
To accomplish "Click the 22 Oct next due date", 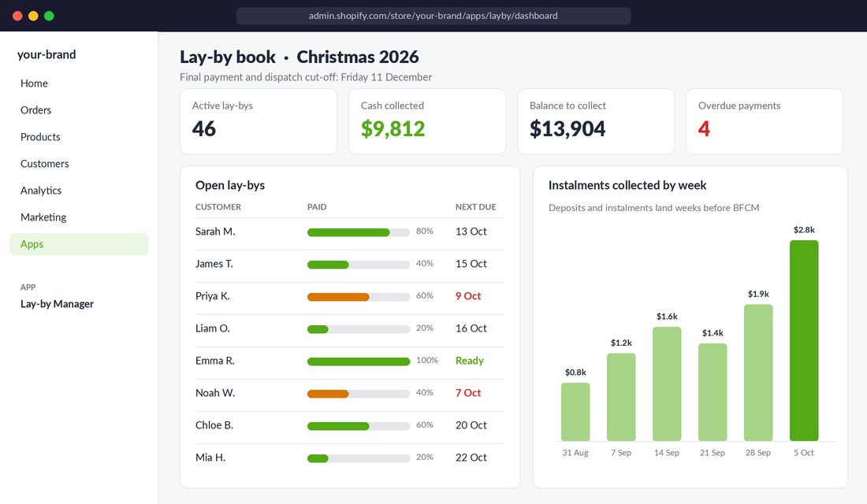I will (x=471, y=458).
